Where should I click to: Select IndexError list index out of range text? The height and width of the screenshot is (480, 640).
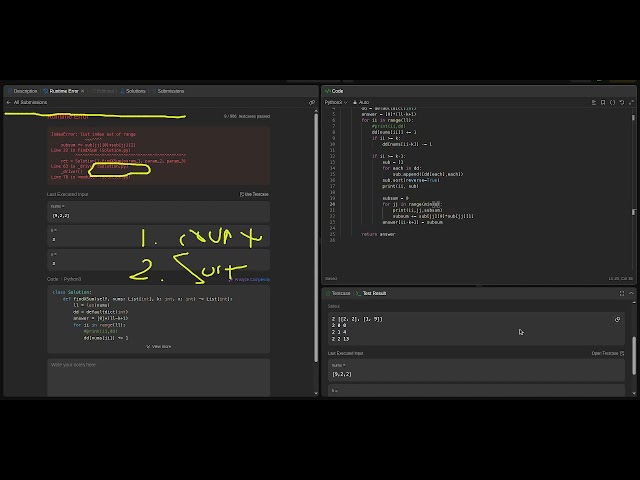[93, 134]
